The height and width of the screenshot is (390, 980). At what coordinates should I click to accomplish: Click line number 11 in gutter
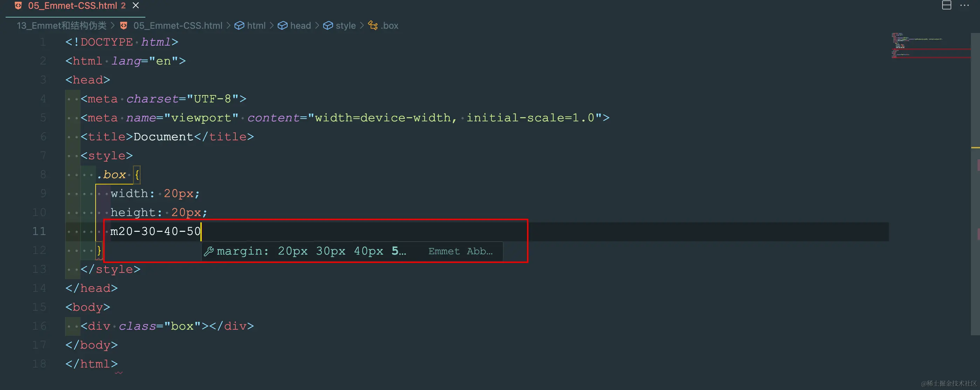pyautogui.click(x=39, y=231)
